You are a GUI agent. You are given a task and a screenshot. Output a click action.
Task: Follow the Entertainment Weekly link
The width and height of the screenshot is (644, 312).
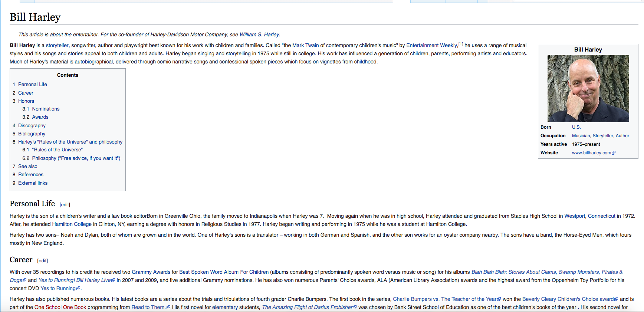tap(431, 45)
